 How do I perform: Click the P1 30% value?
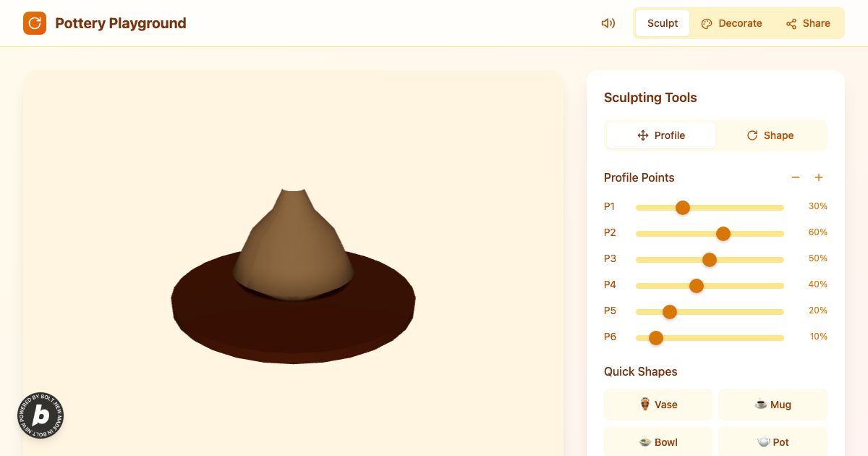pyautogui.click(x=817, y=206)
